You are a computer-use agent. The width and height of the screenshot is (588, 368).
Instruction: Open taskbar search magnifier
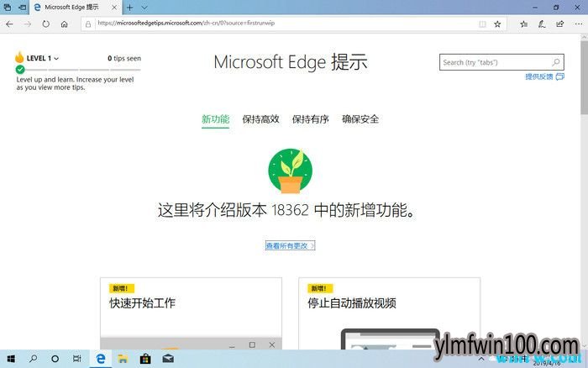point(33,359)
